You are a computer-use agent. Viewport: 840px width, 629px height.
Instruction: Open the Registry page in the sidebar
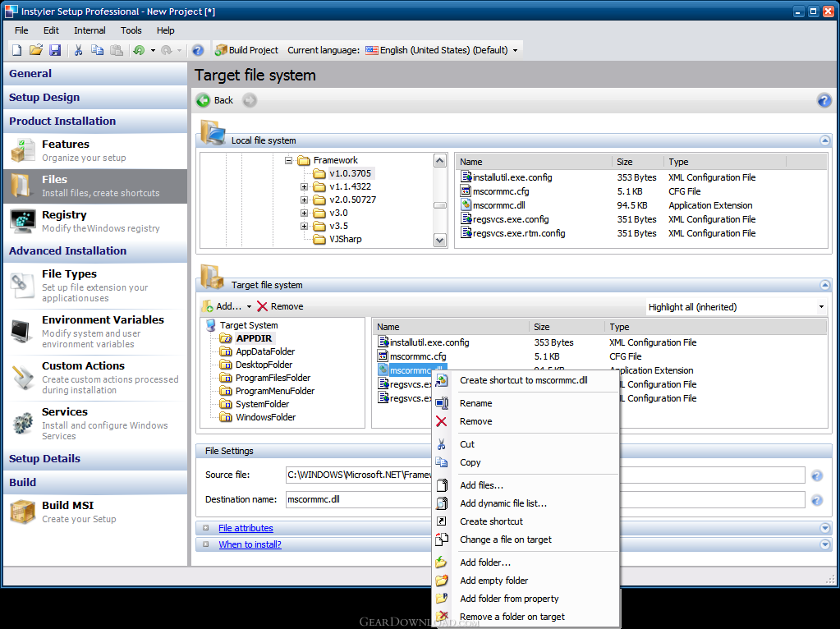(95, 221)
